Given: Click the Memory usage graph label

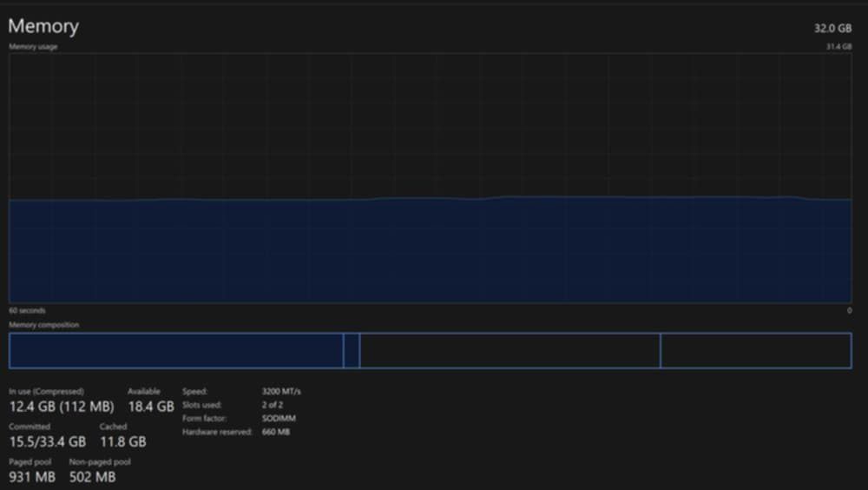Looking at the screenshot, I should 33,47.
